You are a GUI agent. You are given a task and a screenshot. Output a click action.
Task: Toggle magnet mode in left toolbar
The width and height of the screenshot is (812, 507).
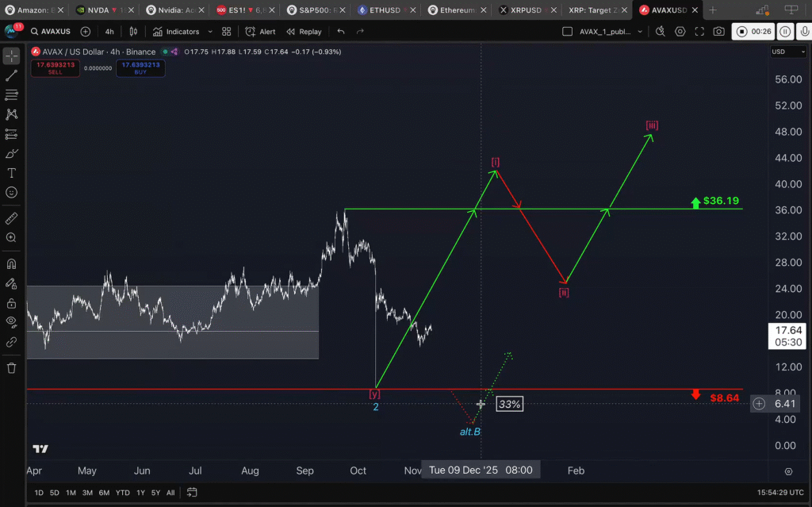tap(12, 263)
